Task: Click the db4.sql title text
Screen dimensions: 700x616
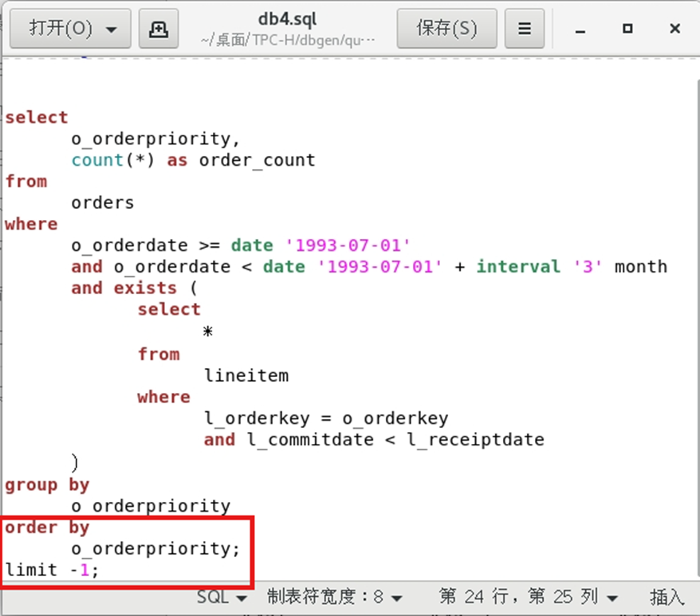Action: tap(288, 19)
